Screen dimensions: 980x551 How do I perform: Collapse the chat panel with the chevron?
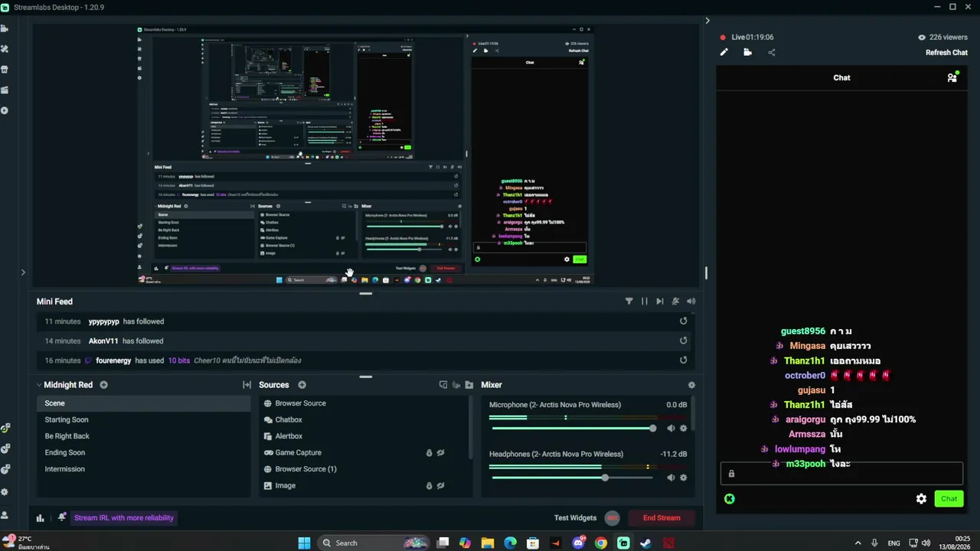coord(707,21)
